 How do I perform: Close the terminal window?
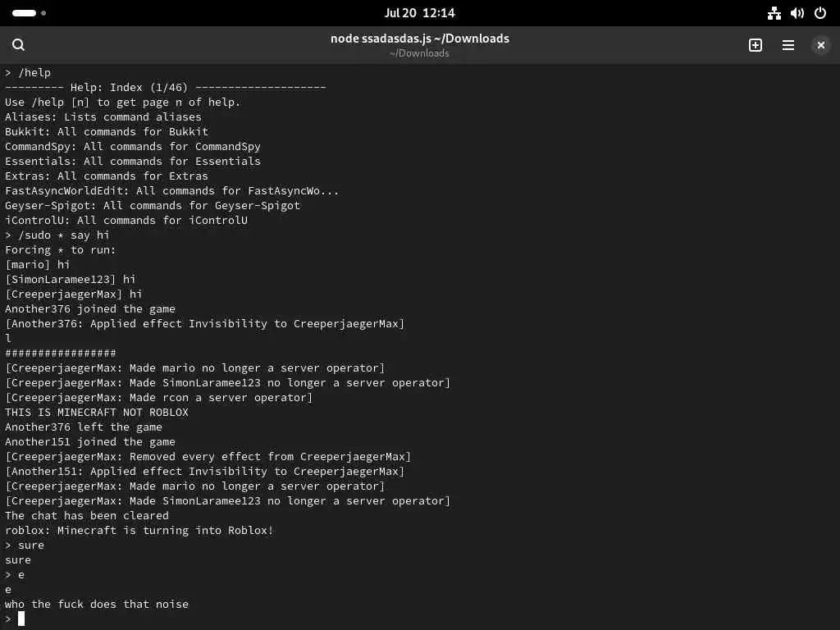(820, 45)
